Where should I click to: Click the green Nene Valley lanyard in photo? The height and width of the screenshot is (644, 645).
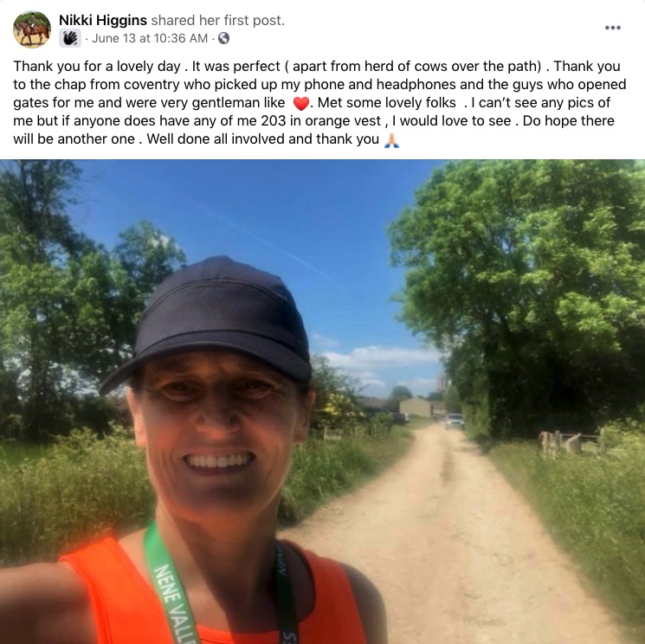click(169, 587)
